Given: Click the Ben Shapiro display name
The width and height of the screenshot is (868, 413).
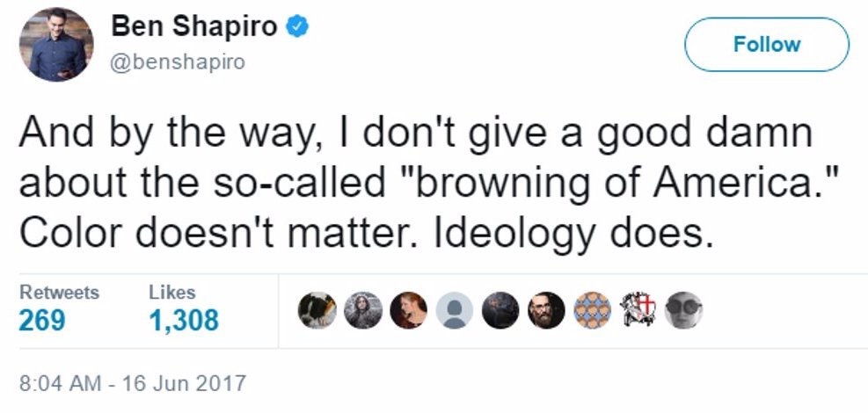Looking at the screenshot, I should 194,26.
